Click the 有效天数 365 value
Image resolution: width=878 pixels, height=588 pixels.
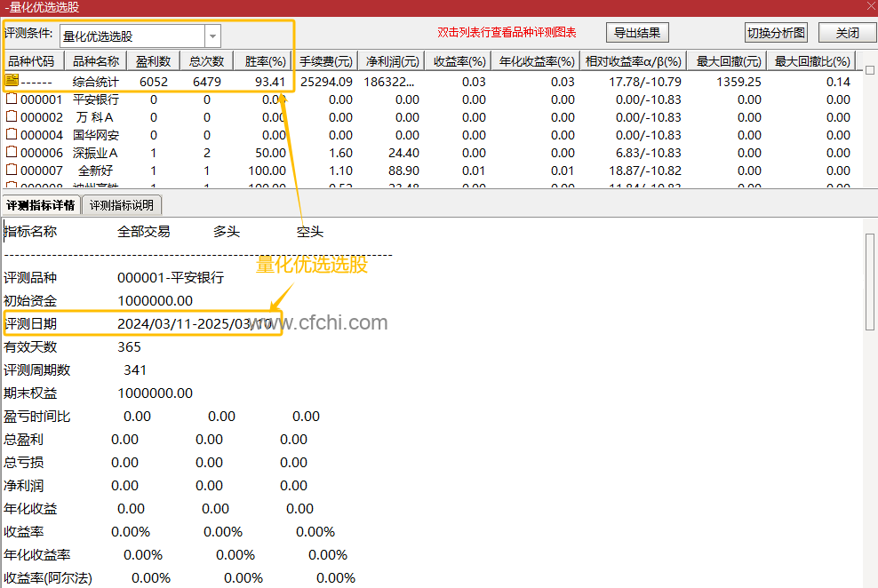[x=130, y=347]
